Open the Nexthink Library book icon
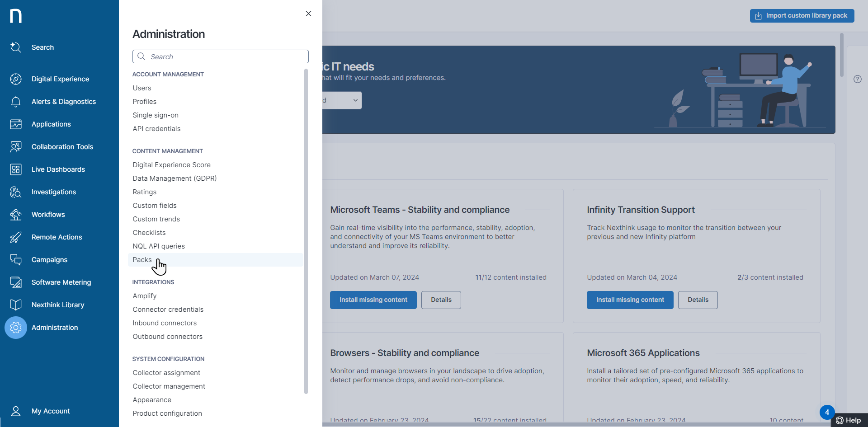The image size is (868, 427). click(16, 305)
